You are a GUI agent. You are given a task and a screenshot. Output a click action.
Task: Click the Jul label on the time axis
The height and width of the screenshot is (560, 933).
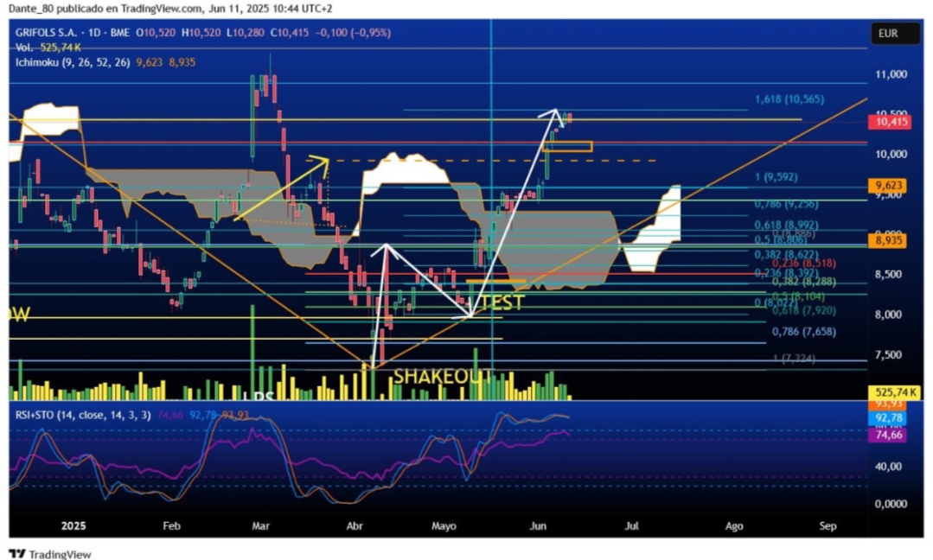coord(632,526)
